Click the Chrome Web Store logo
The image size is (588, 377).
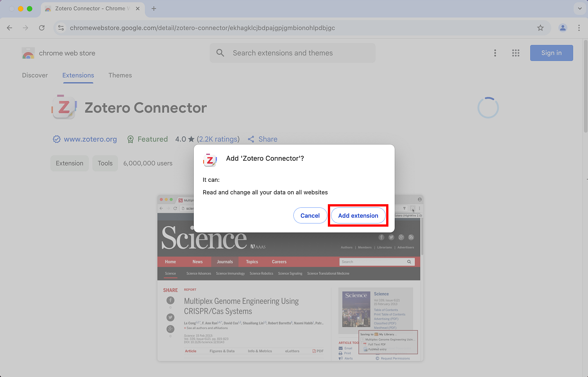28,53
